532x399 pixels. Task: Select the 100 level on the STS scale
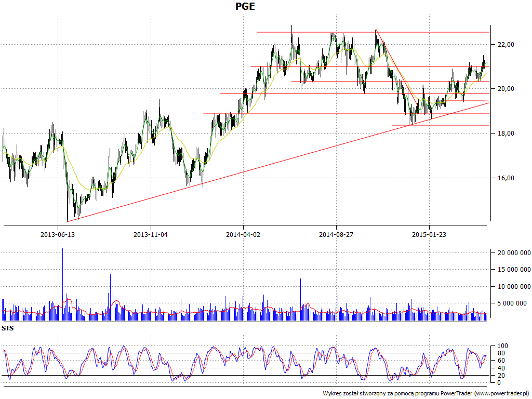coord(502,346)
